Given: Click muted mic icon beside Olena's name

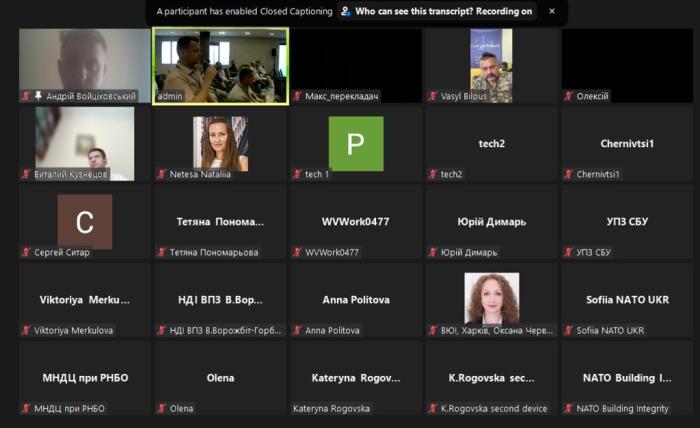Looking at the screenshot, I should coord(162,409).
